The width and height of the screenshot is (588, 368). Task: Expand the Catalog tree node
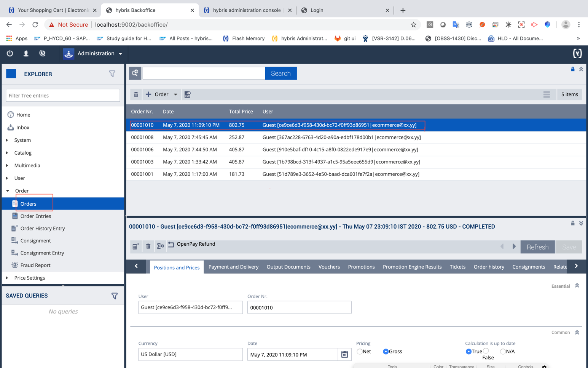point(7,153)
